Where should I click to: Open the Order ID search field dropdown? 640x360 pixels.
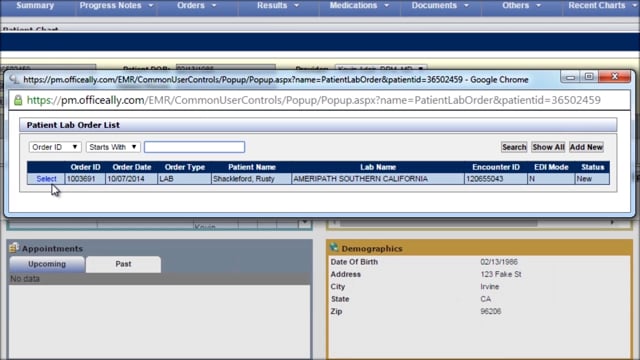pos(55,147)
